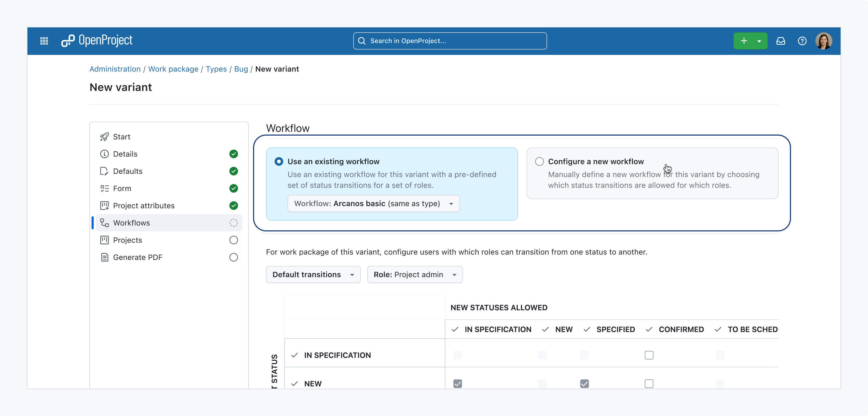Toggle all in IN SPECIFICATION row checkmark
868x416 pixels.
tap(295, 355)
